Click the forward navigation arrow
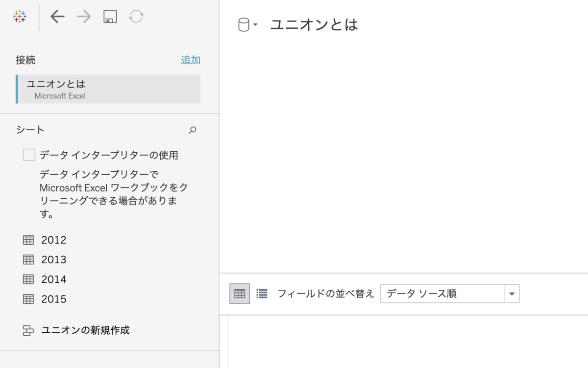Image resolution: width=588 pixels, height=368 pixels. click(x=83, y=16)
